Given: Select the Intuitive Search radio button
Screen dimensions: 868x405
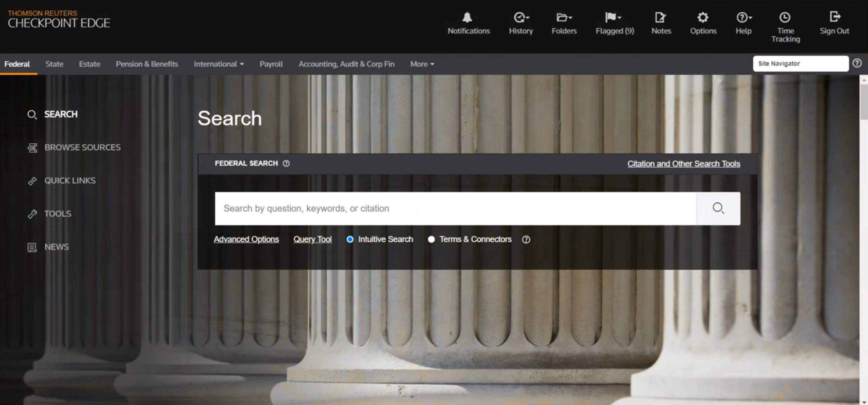Looking at the screenshot, I should (350, 239).
